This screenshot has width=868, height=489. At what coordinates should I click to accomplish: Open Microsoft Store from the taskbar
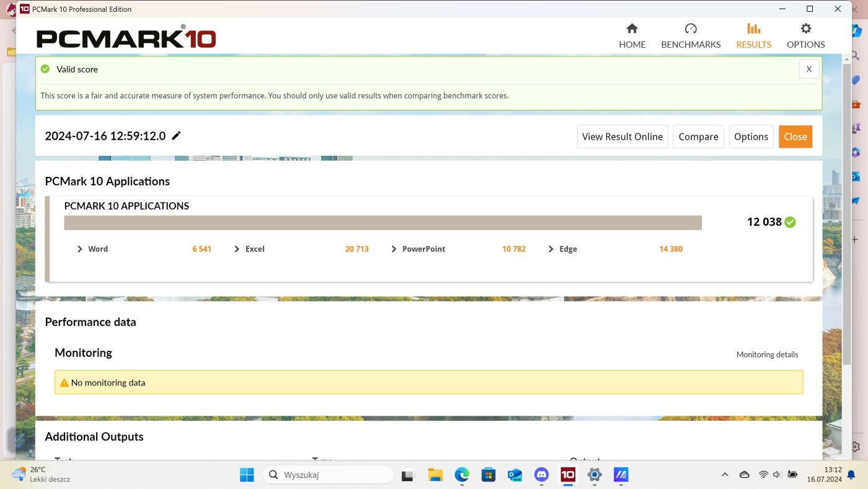pos(489,475)
